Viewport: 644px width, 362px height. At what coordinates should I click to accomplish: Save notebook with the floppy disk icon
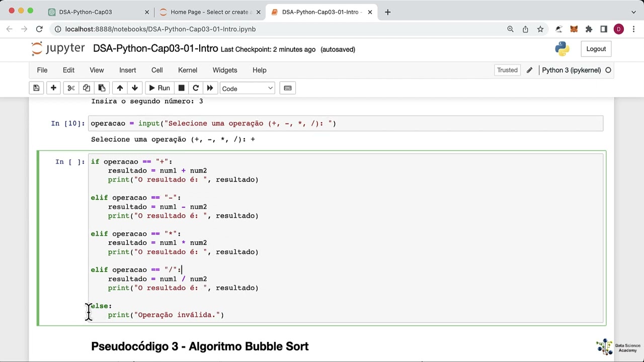(36, 88)
